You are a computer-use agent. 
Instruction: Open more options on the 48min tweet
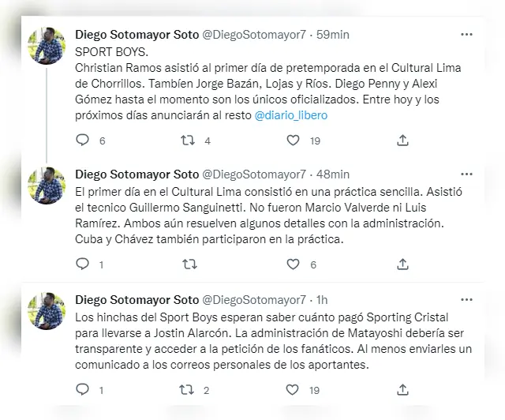467,174
